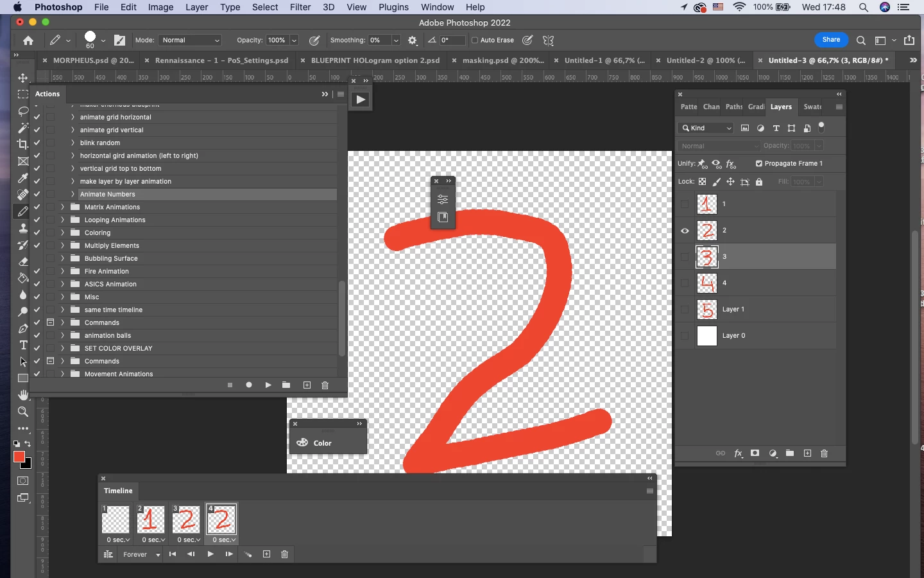This screenshot has width=924, height=578.
Task: Switch to the Swatches panel tab
Action: coord(812,107)
